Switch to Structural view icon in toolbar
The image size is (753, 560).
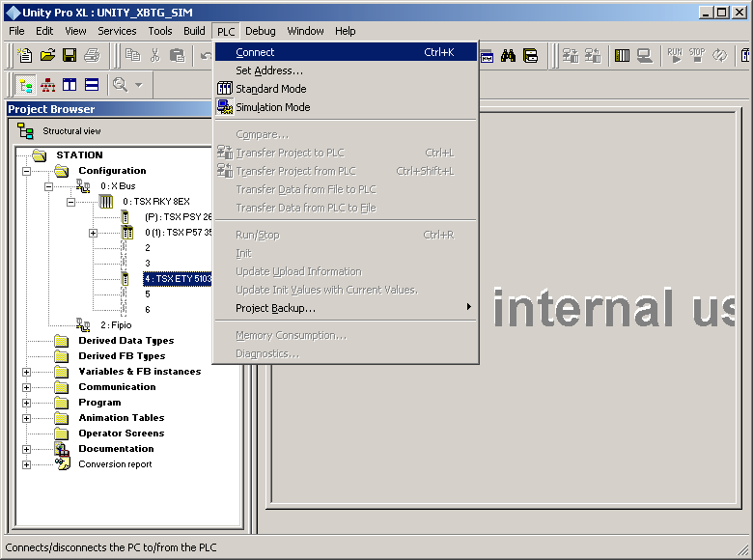(25, 86)
